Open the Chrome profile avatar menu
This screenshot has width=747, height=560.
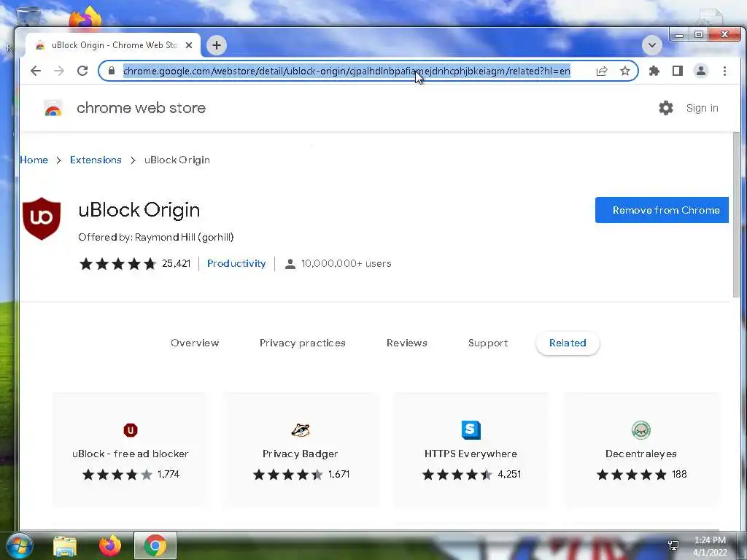(701, 71)
